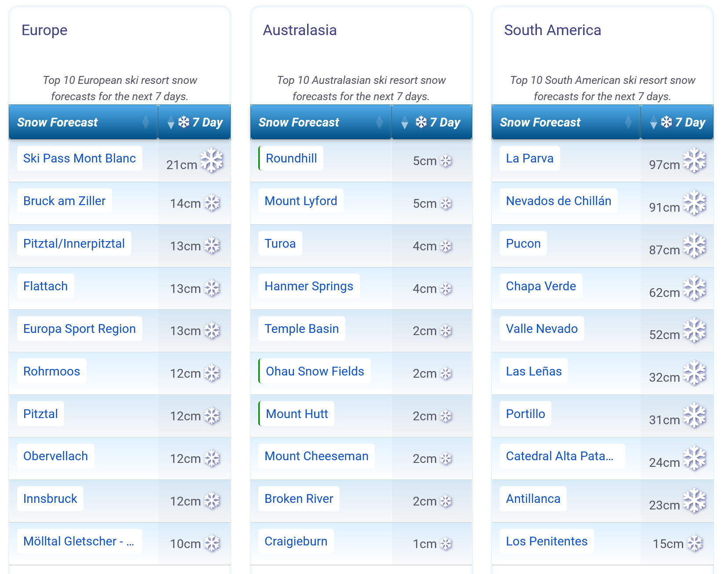This screenshot has width=728, height=574.
Task: Open Bruck am Ziller forecast link
Action: (x=65, y=201)
